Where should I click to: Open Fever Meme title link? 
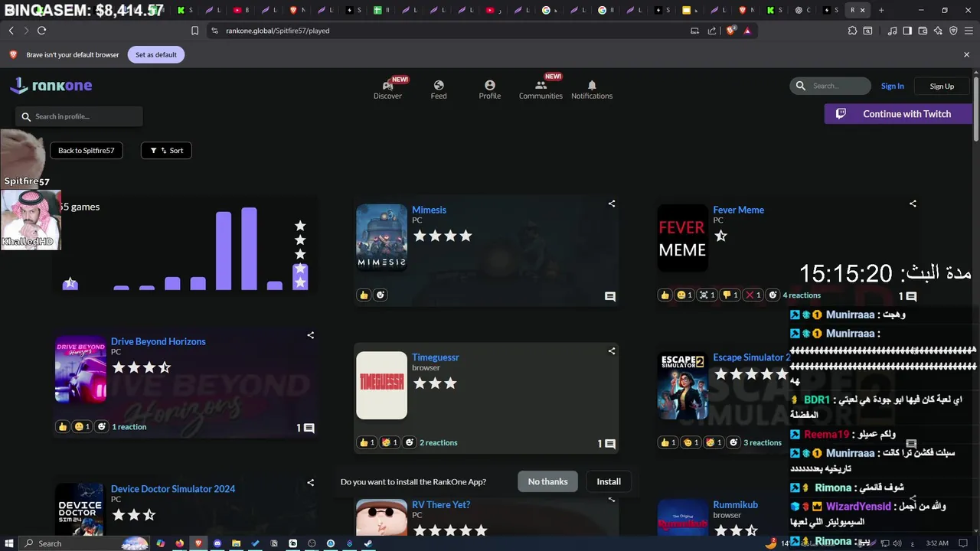[738, 210]
